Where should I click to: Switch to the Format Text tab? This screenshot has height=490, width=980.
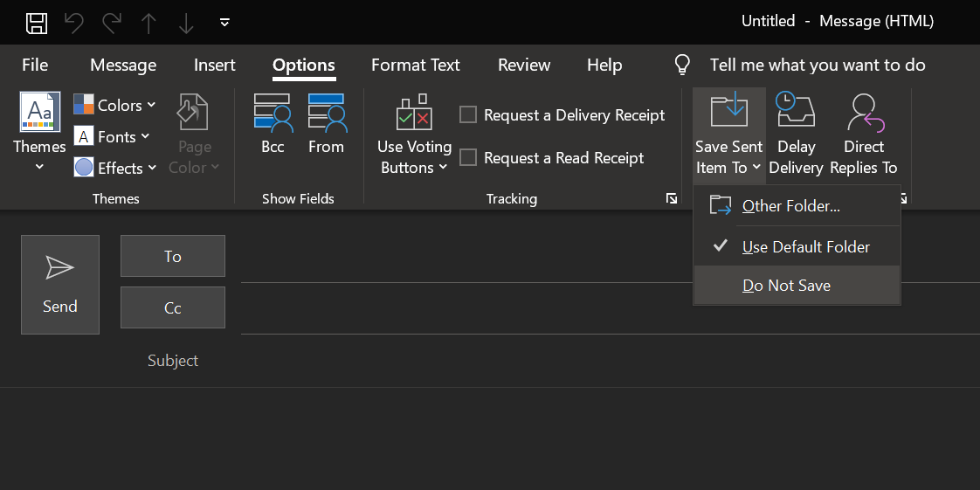[415, 66]
